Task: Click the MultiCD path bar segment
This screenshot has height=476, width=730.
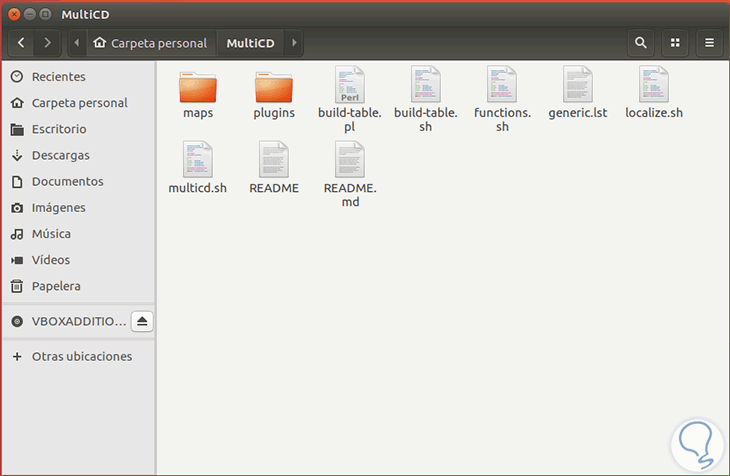Action: tap(250, 43)
